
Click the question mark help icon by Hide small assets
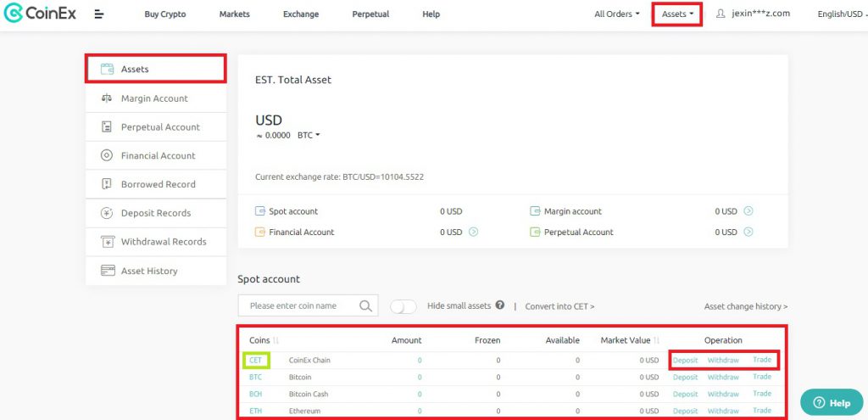(500, 305)
